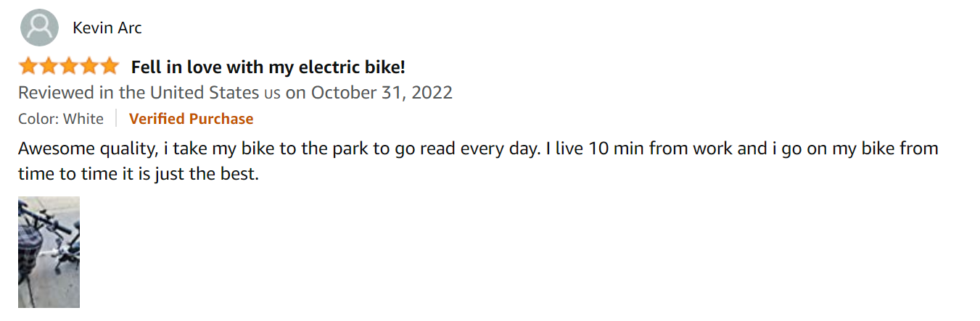Open review titled 'Fell in love with my electric bike!'
980x321 pixels.
268,67
